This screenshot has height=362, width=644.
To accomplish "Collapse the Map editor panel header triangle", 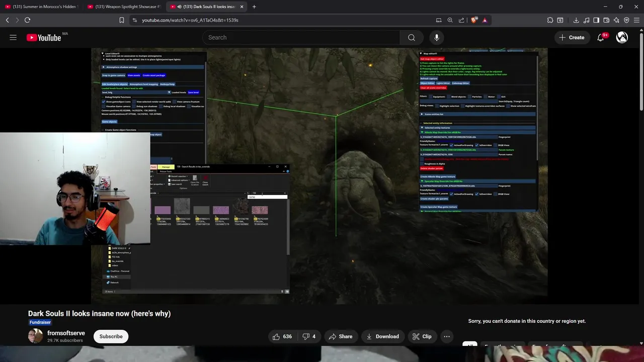I will pyautogui.click(x=421, y=53).
